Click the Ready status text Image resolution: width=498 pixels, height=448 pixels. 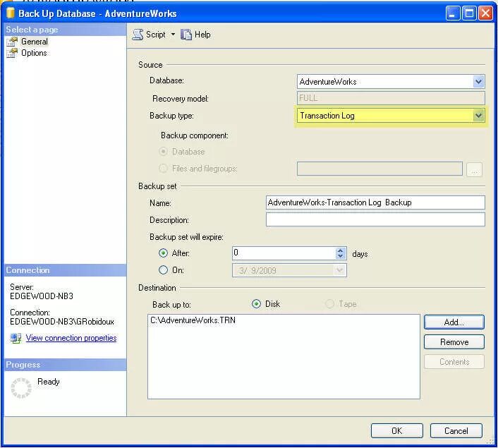click(49, 382)
